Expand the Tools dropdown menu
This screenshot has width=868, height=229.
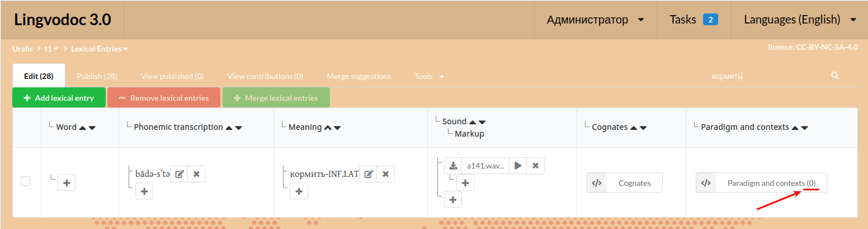pos(430,76)
